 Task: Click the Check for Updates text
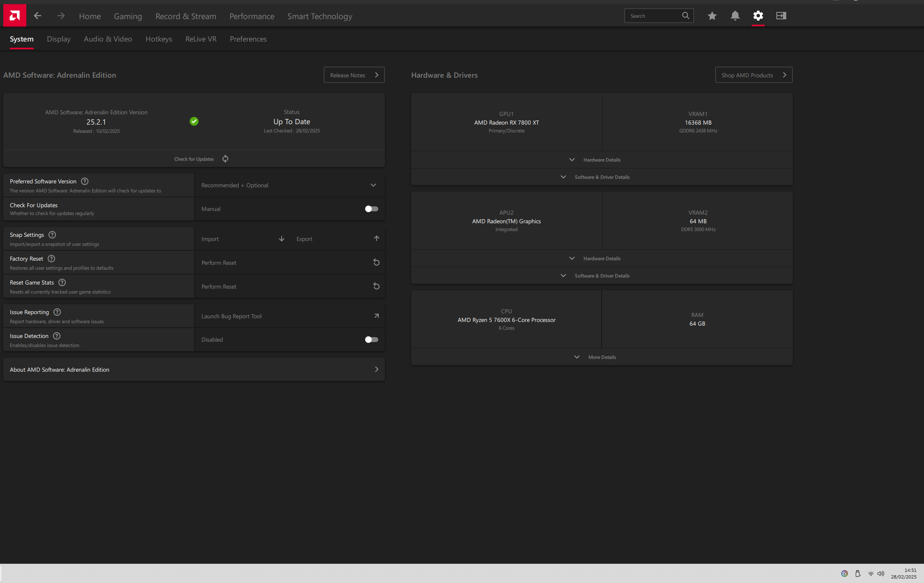(x=194, y=159)
